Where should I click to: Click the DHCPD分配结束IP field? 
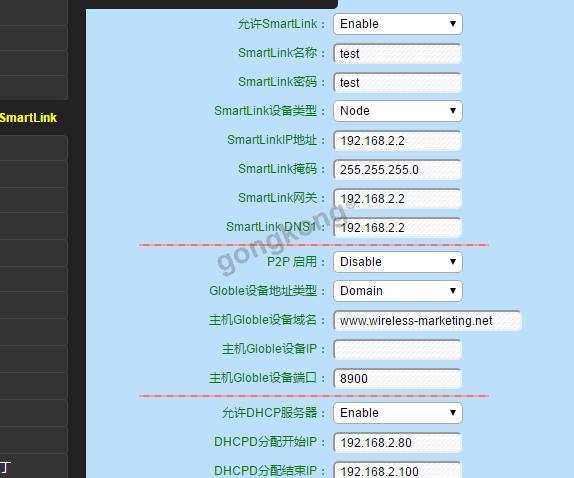point(398,470)
